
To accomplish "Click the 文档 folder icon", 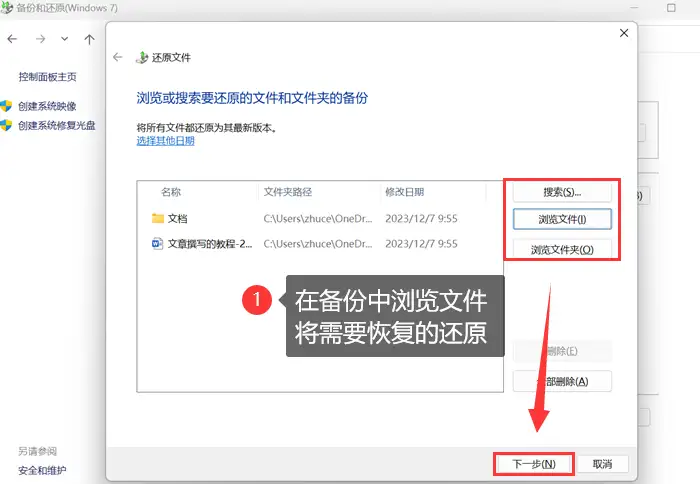I will tap(158, 218).
